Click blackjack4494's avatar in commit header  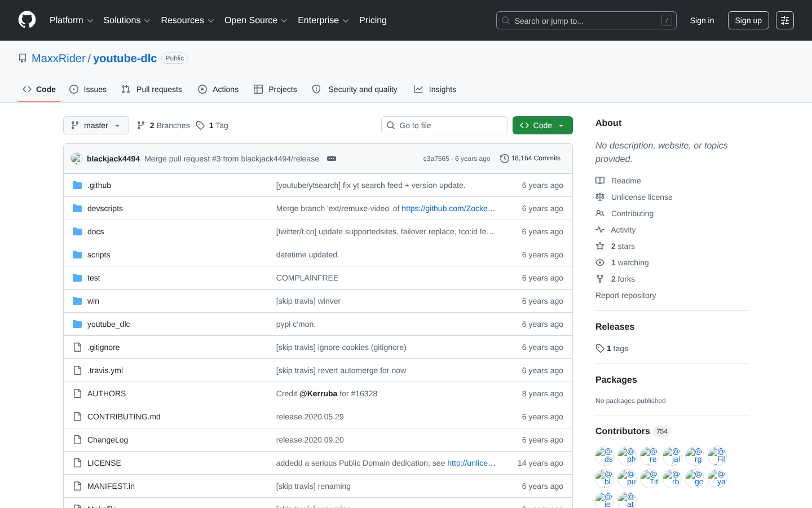(77, 159)
